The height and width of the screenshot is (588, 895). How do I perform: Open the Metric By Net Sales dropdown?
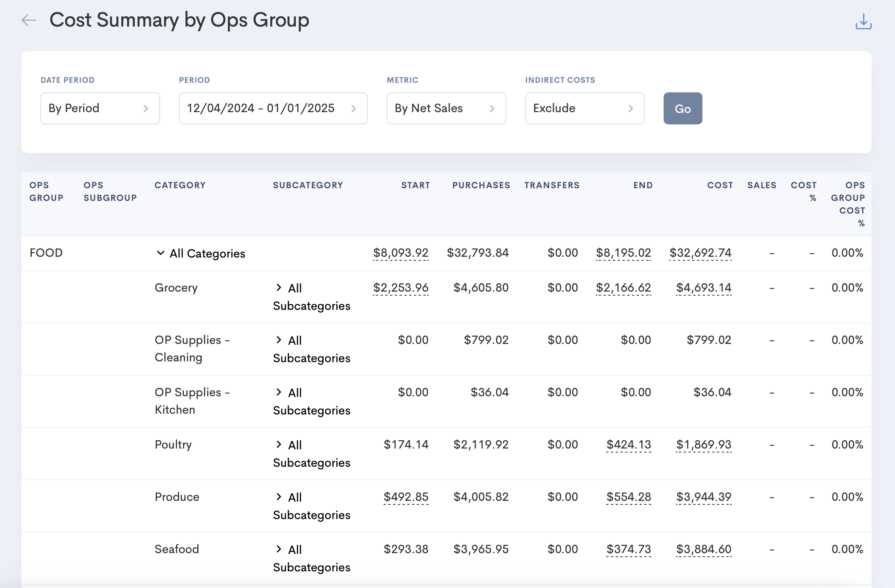click(x=446, y=108)
